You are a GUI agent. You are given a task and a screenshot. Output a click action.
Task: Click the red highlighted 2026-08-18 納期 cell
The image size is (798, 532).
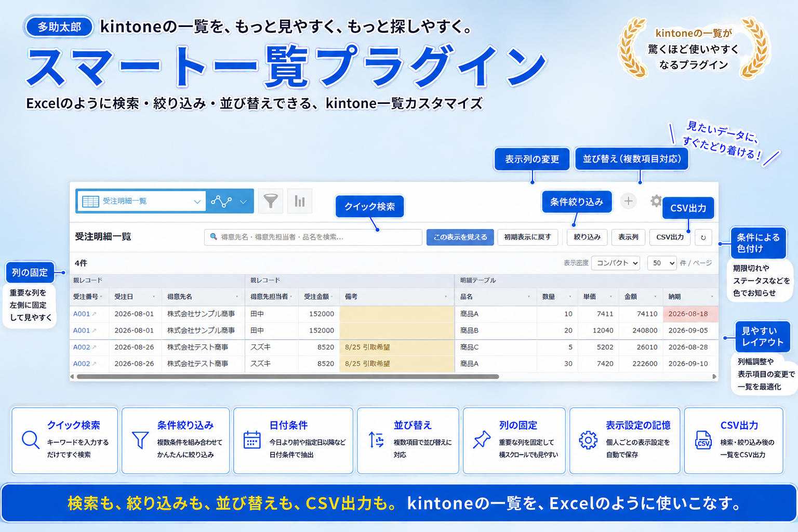[690, 314]
